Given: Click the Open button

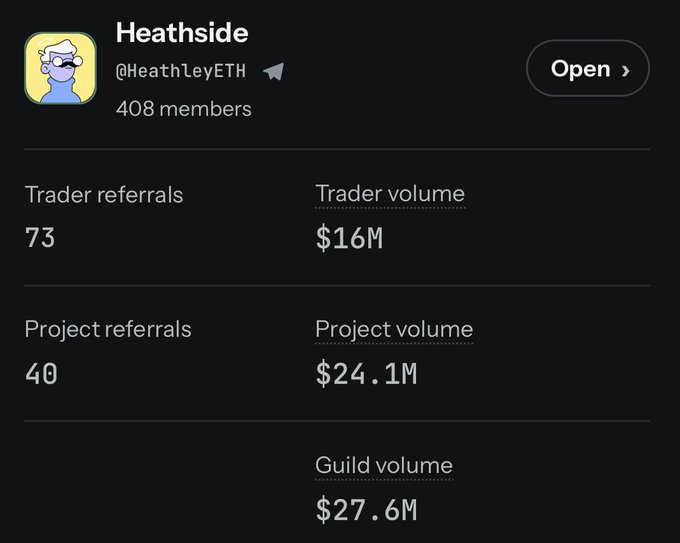Looking at the screenshot, I should (x=588, y=68).
